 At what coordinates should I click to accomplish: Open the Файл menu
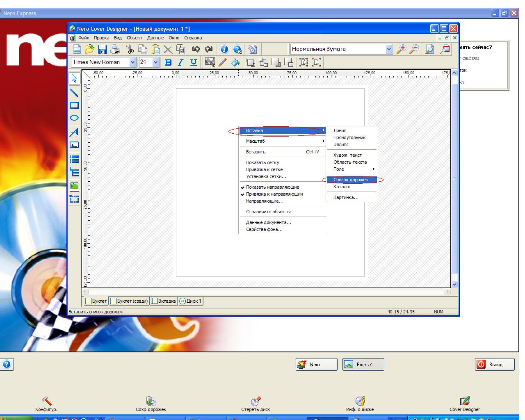pyautogui.click(x=84, y=38)
